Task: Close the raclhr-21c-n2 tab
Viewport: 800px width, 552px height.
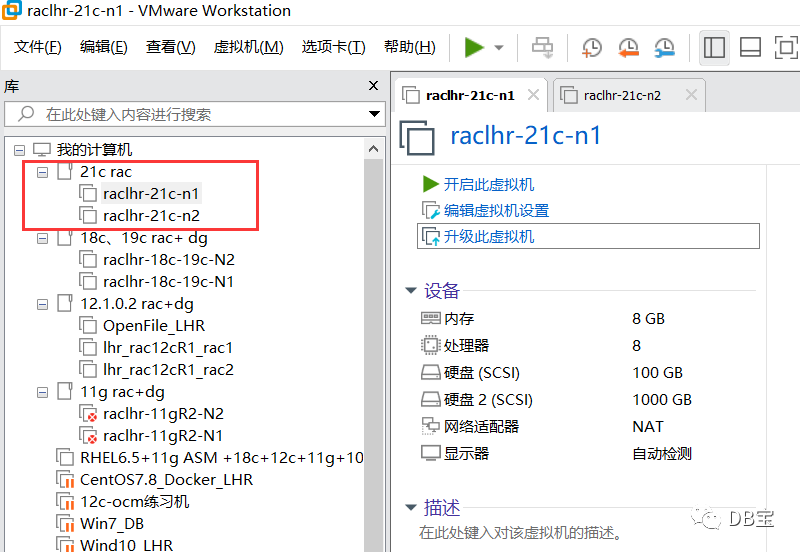Action: tap(691, 95)
